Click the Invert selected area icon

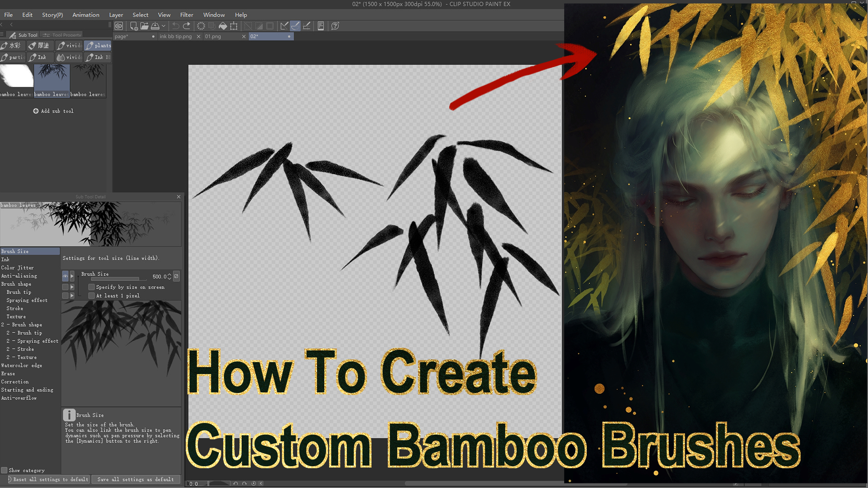coord(259,26)
